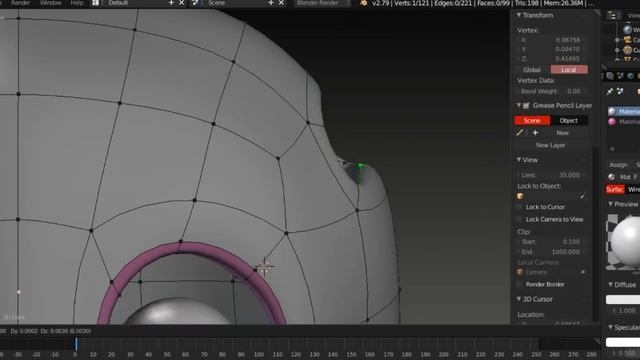Screen dimensions: 640x360
Task: Click the Assign material button
Action: click(x=618, y=165)
